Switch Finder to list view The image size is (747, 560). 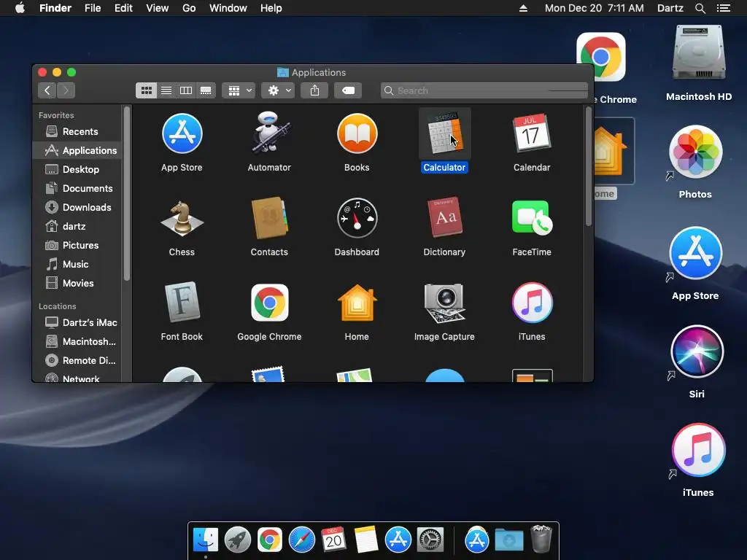[166, 90]
